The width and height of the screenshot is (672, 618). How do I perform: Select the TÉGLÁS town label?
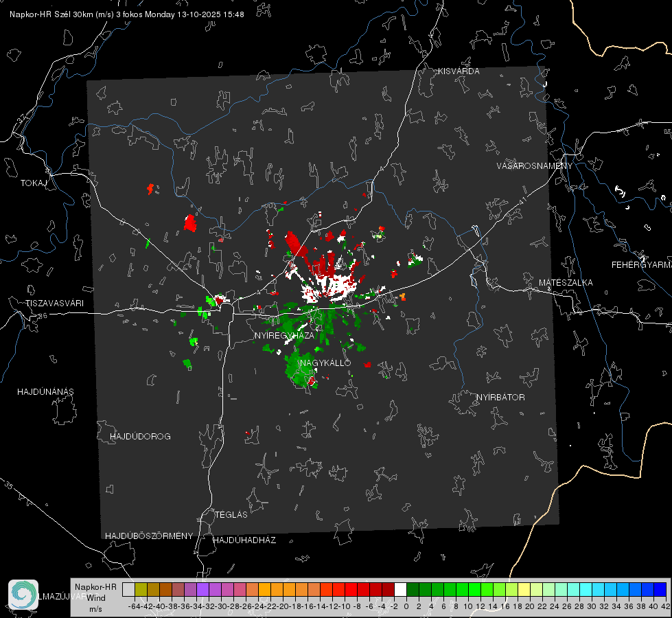231,515
